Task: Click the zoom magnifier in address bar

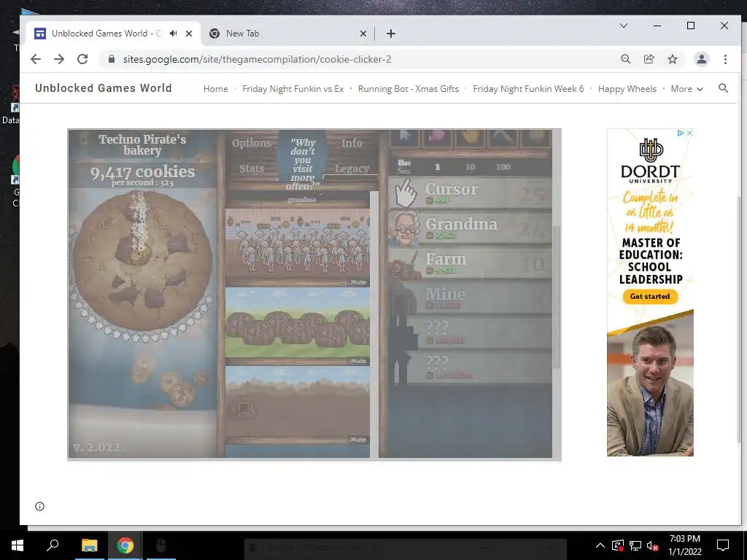Action: tap(625, 59)
